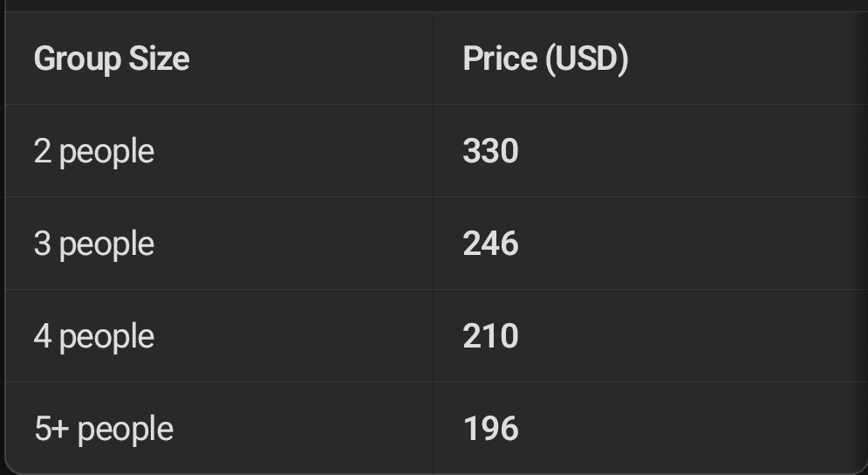Click the price value 246

coord(490,244)
